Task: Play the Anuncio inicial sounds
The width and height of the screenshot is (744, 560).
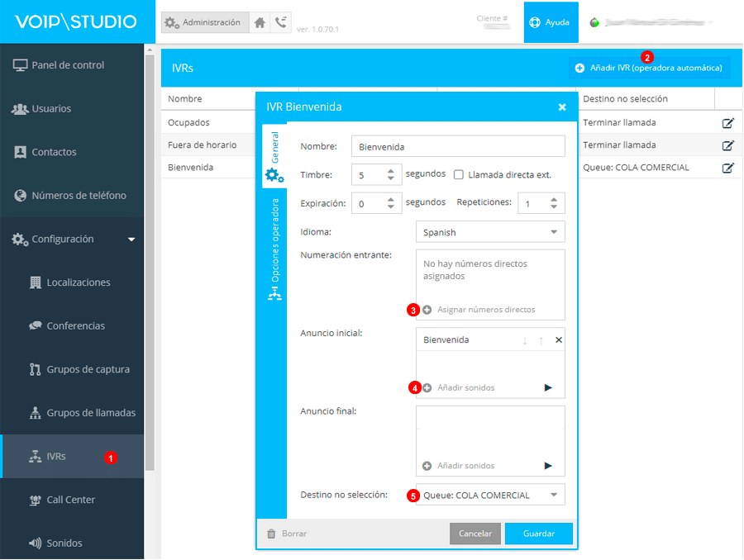Action: 547,387
